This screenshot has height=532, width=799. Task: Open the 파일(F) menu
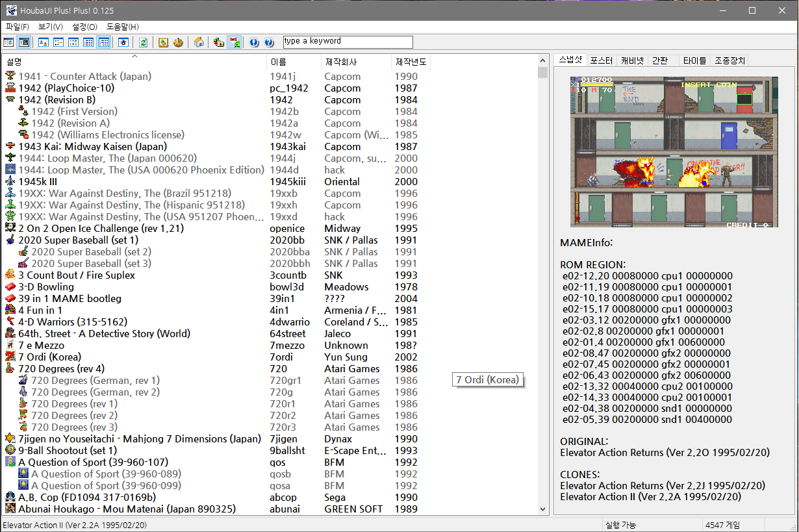[18, 27]
